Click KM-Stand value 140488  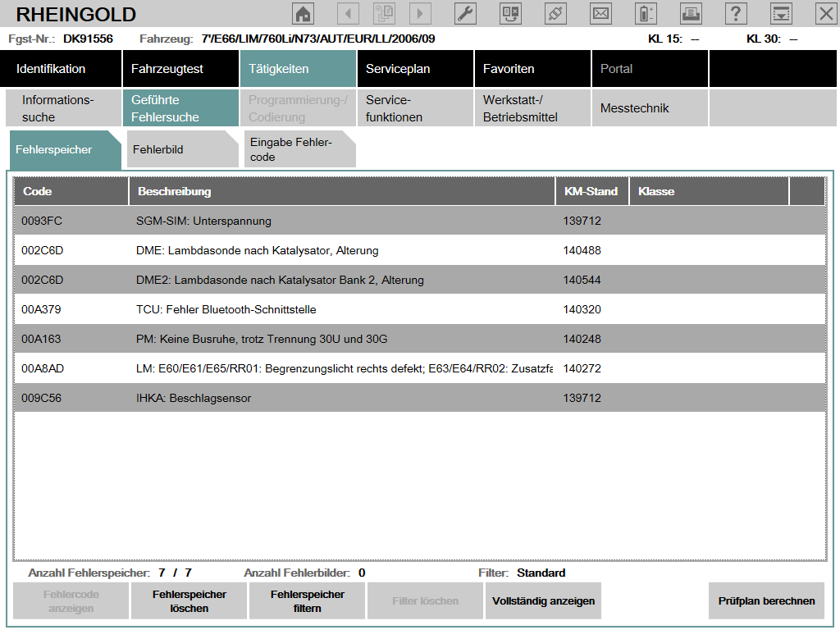[x=582, y=250]
